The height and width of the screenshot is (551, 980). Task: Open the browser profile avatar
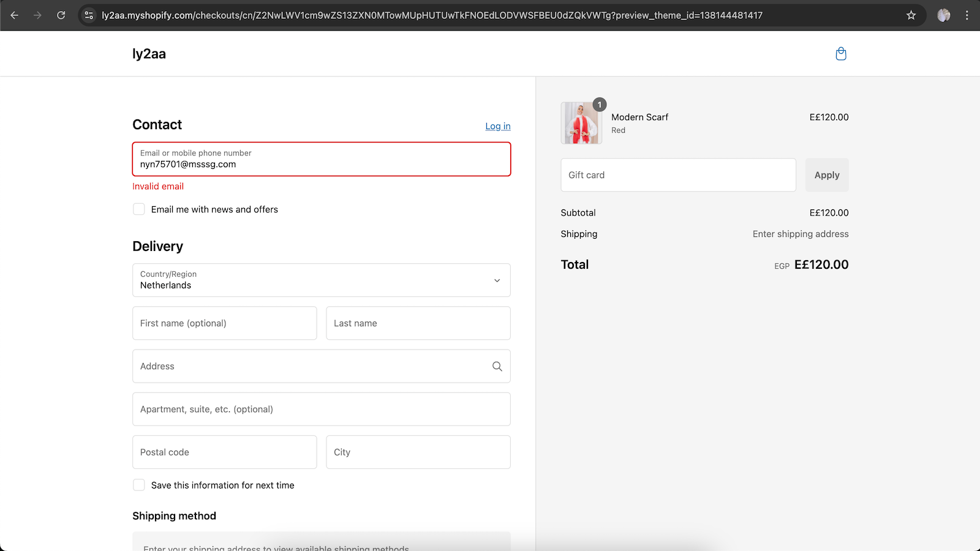[x=944, y=15]
